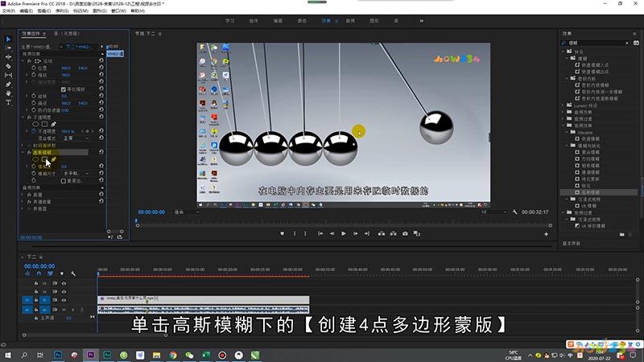Toggle V2 track output eye

click(x=64, y=291)
